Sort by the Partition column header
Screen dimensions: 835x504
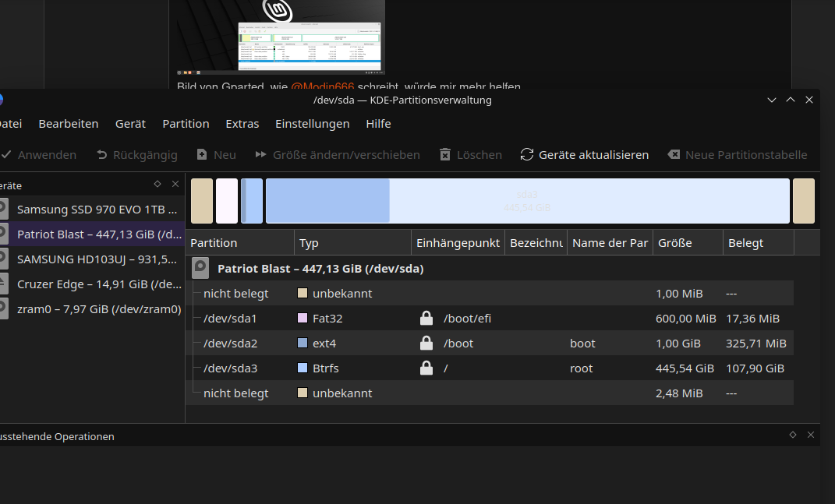(240, 243)
